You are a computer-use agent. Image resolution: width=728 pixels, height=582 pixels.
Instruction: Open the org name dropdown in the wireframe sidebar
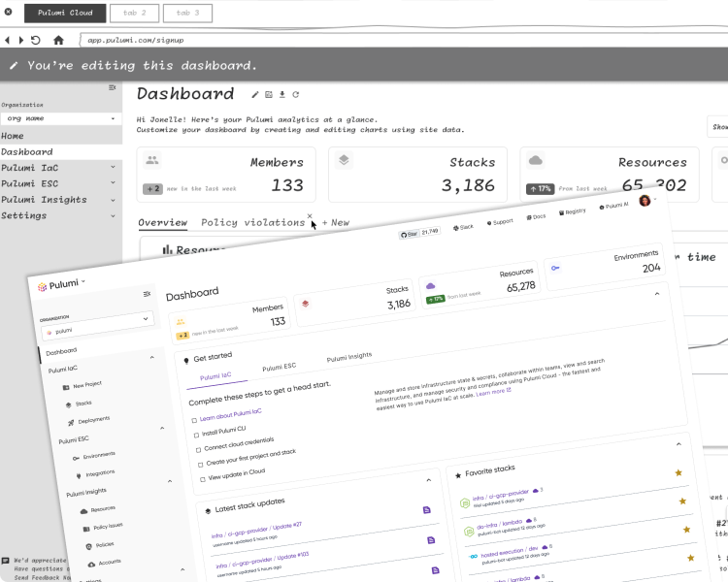click(x=61, y=118)
